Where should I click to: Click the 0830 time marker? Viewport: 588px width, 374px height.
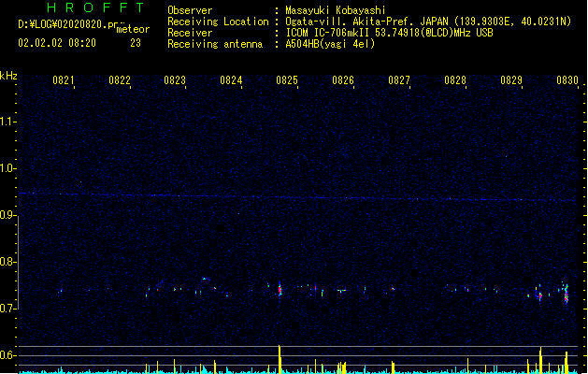(x=567, y=80)
